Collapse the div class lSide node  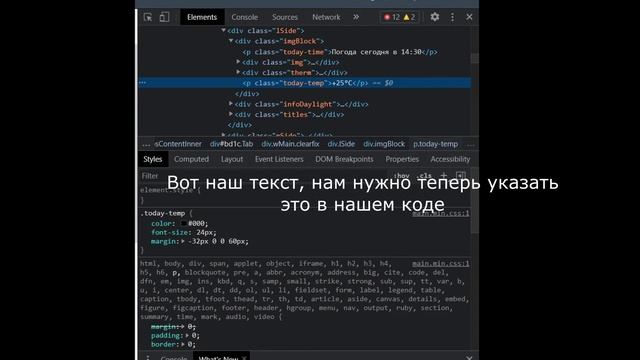pyautogui.click(x=223, y=30)
